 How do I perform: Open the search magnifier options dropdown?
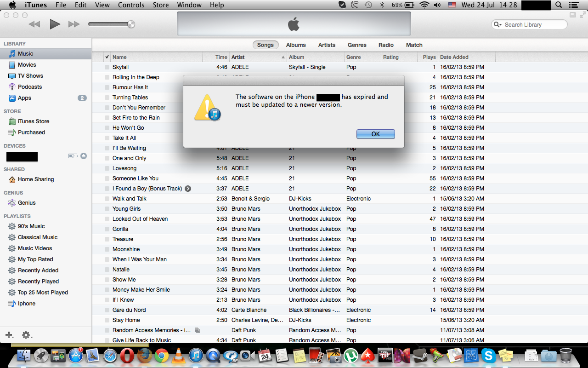tap(498, 25)
